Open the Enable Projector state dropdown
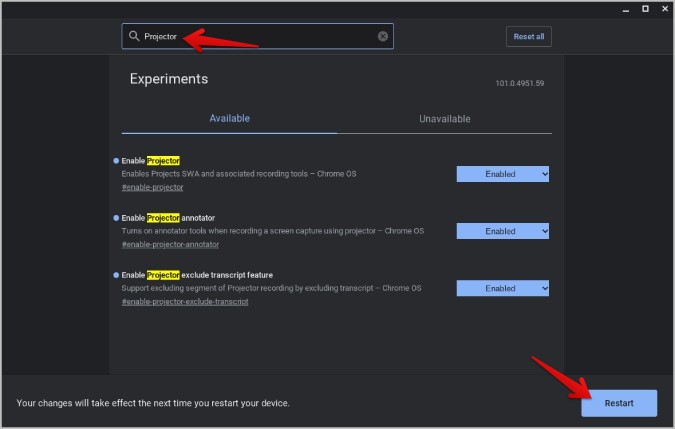 [x=502, y=174]
